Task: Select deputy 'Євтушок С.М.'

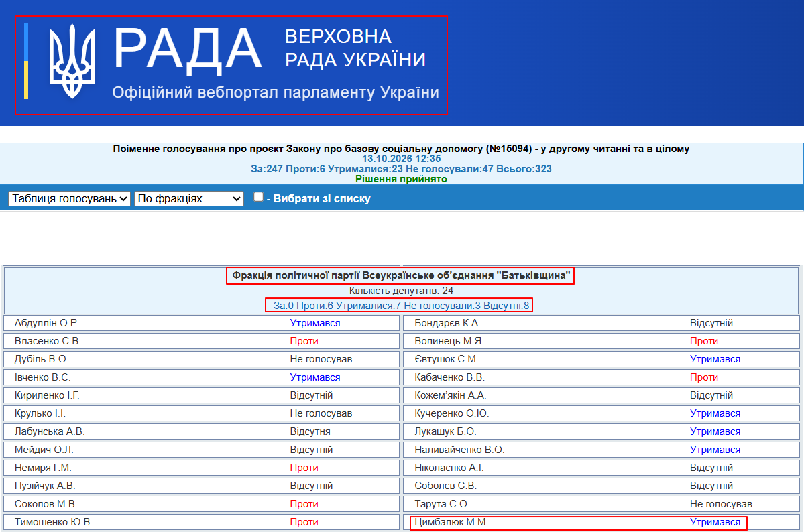Action: [x=447, y=359]
